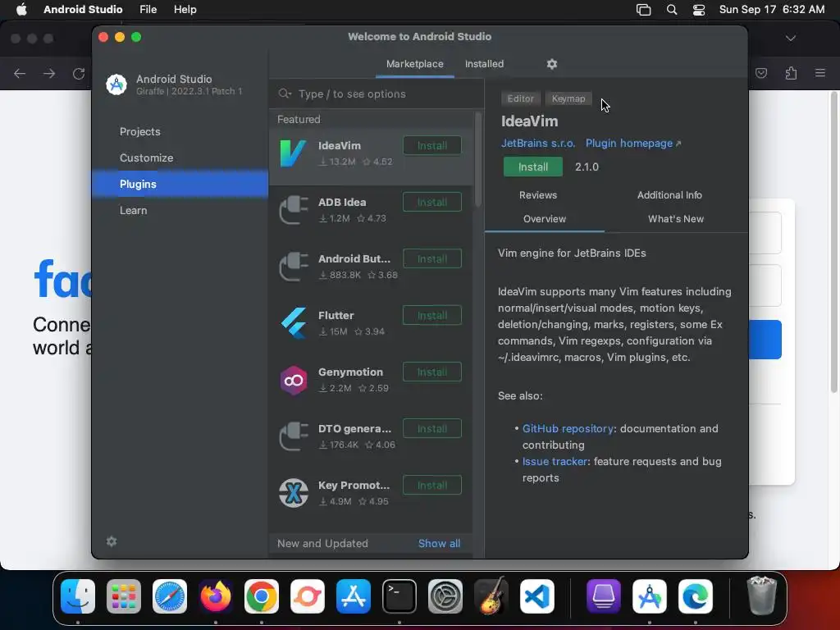Click the Editor tag label
This screenshot has height=630, width=840.
(520, 98)
